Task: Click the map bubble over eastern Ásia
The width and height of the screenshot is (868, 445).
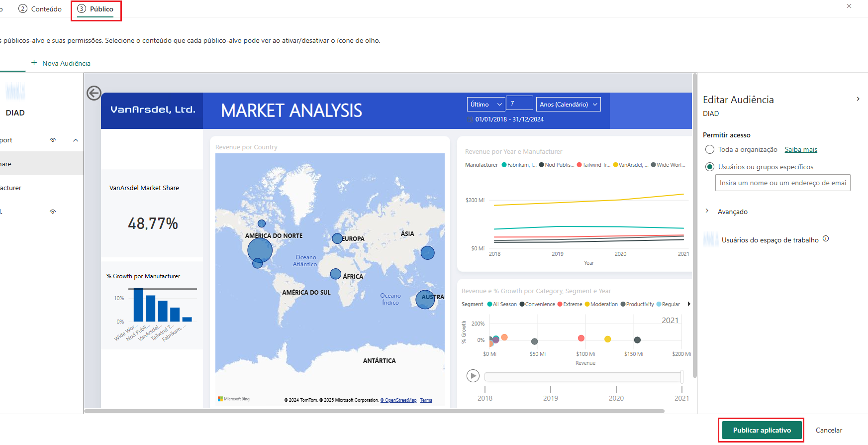Action: point(428,253)
